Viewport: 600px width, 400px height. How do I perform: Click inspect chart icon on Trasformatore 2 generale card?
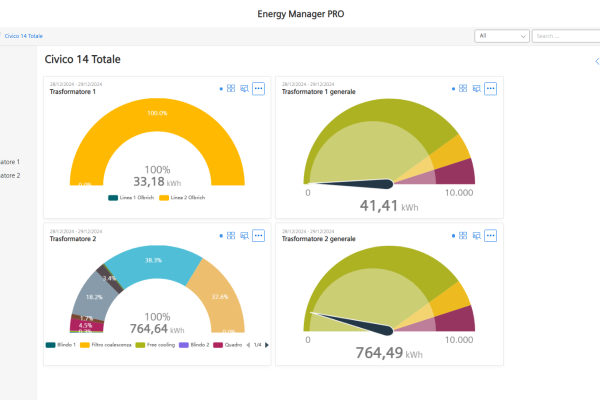[476, 236]
